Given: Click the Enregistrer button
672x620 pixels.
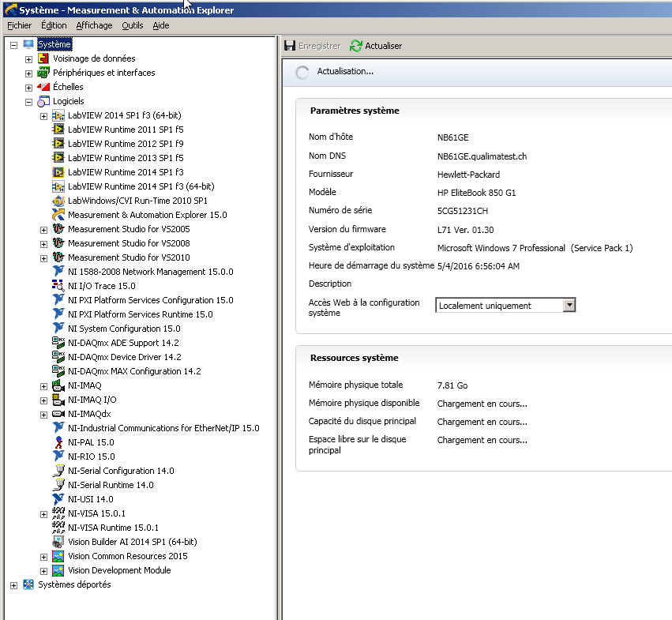Looking at the screenshot, I should [313, 46].
